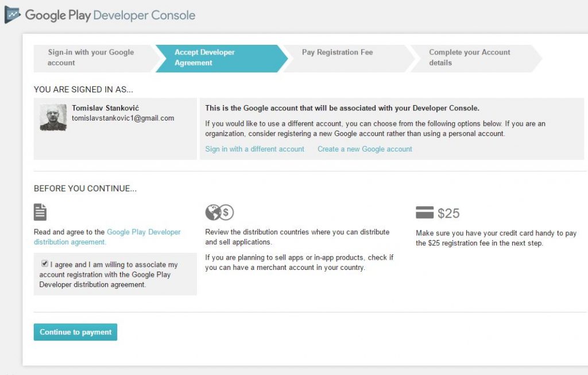Click 'Review the distribution countries' paragraph
The width and height of the screenshot is (588, 375).
(297, 237)
